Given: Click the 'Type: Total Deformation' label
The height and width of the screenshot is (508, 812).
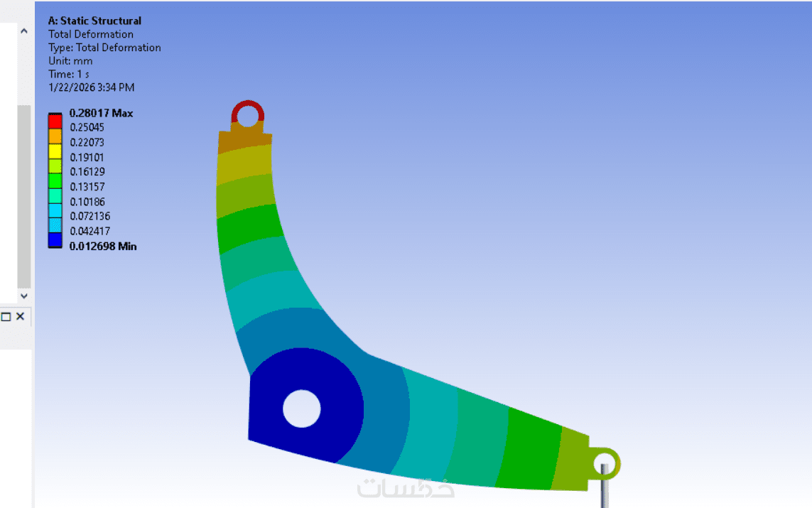Looking at the screenshot, I should (x=104, y=48).
